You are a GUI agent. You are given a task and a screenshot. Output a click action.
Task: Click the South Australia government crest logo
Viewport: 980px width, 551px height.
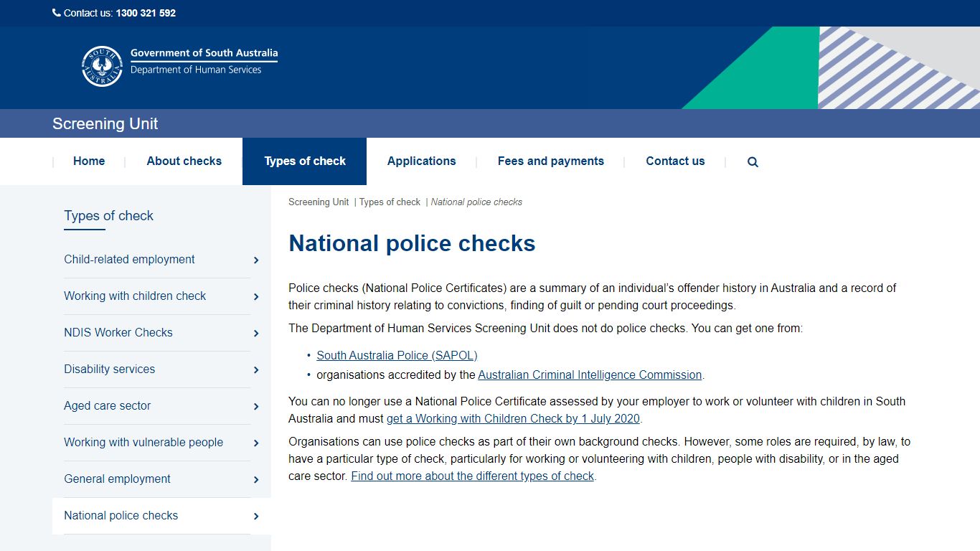tap(102, 67)
